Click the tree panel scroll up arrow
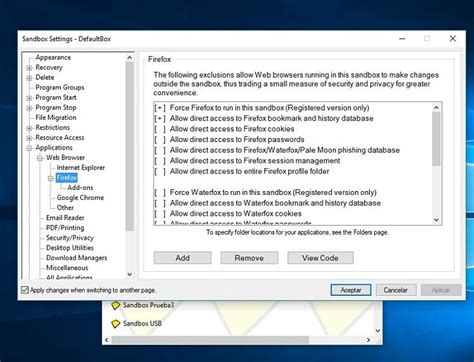Image resolution: width=474 pixels, height=362 pixels. click(x=130, y=58)
